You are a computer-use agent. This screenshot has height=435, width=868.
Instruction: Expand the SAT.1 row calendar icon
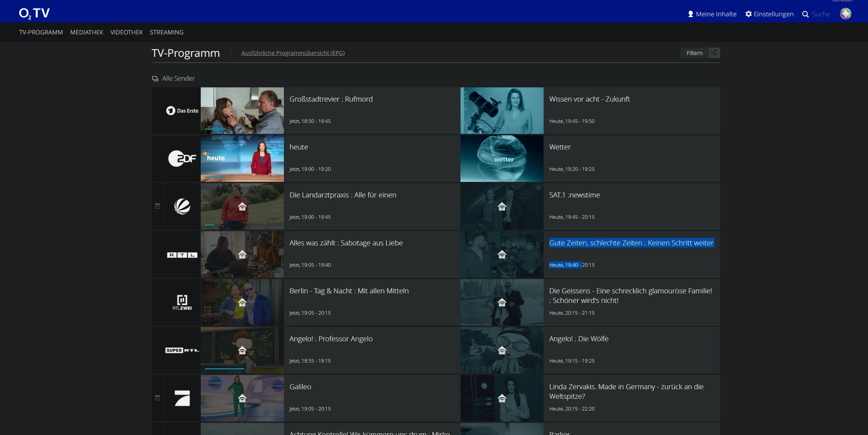(x=157, y=206)
